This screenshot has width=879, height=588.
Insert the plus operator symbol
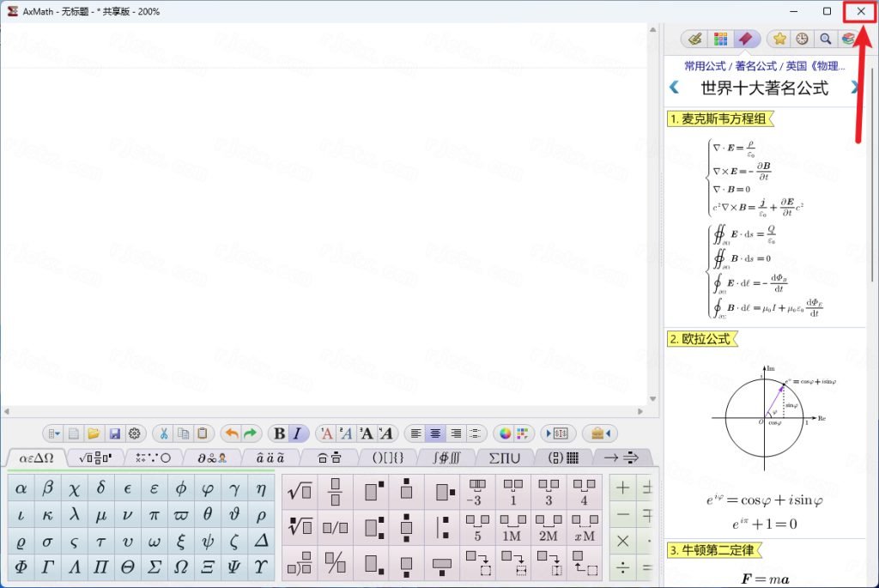[623, 488]
